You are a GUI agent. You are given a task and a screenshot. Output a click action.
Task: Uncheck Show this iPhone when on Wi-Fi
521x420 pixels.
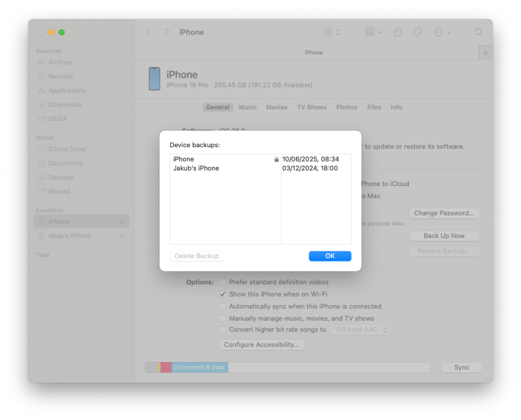(x=223, y=294)
